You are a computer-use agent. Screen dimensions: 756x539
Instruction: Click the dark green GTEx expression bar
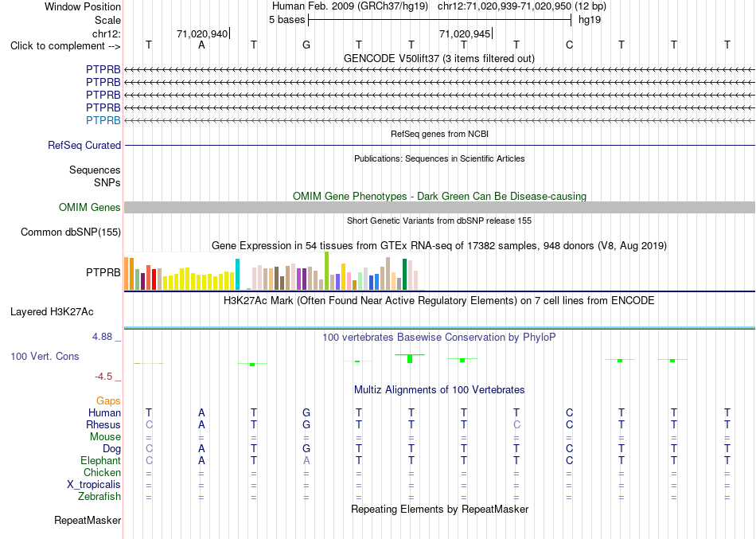tap(404, 274)
